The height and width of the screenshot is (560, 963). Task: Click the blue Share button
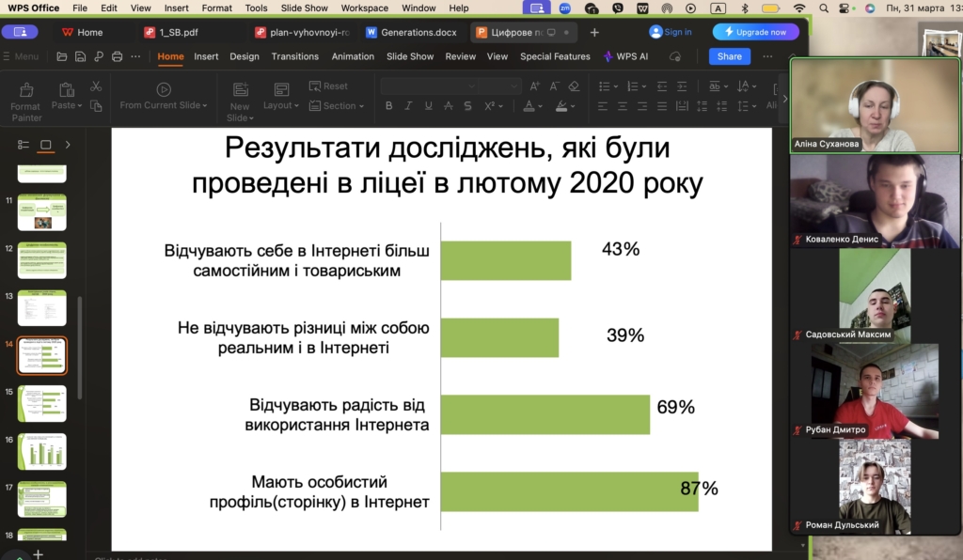pyautogui.click(x=729, y=56)
